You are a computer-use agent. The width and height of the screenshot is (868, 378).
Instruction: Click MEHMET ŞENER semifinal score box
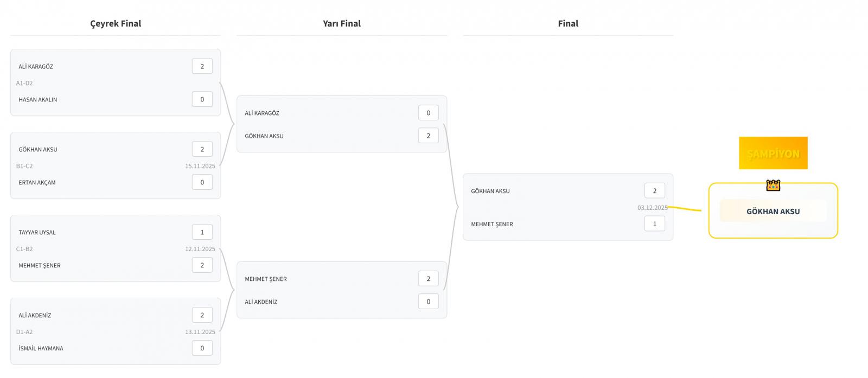(x=428, y=279)
